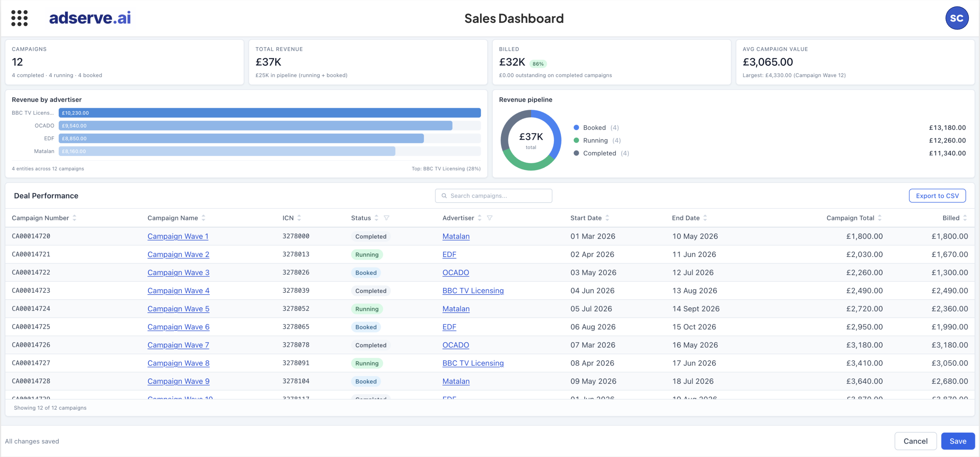Open BBC TV Licensing in Wave 4 row
Viewport: 980px width, 457px height.
click(473, 291)
